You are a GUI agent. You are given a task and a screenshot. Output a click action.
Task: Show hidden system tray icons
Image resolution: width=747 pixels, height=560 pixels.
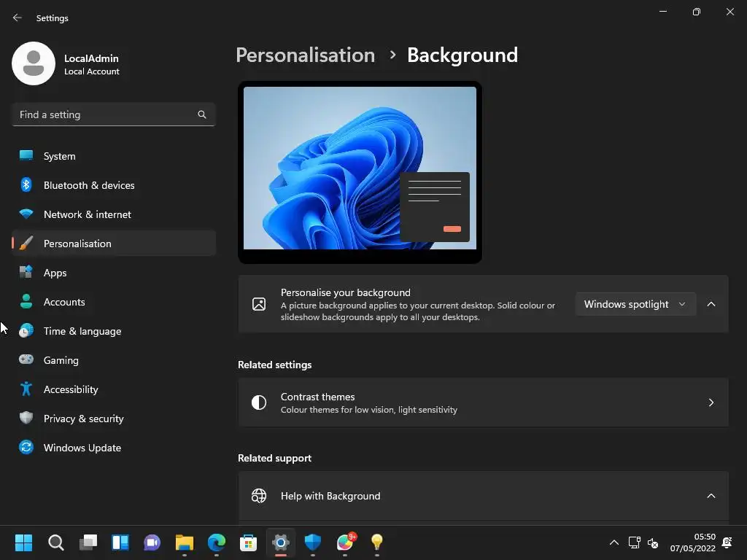tap(614, 542)
